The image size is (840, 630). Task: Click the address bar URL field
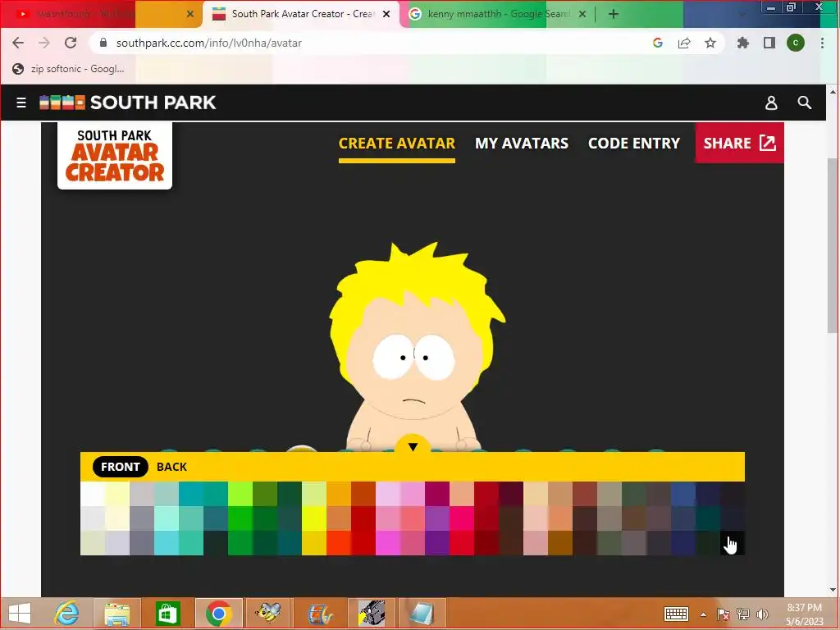[x=375, y=43]
